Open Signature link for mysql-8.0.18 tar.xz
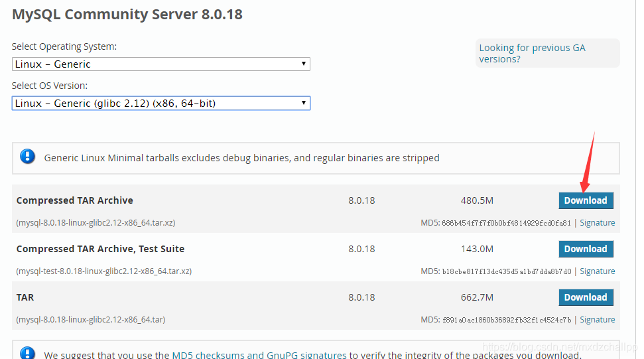 click(597, 222)
